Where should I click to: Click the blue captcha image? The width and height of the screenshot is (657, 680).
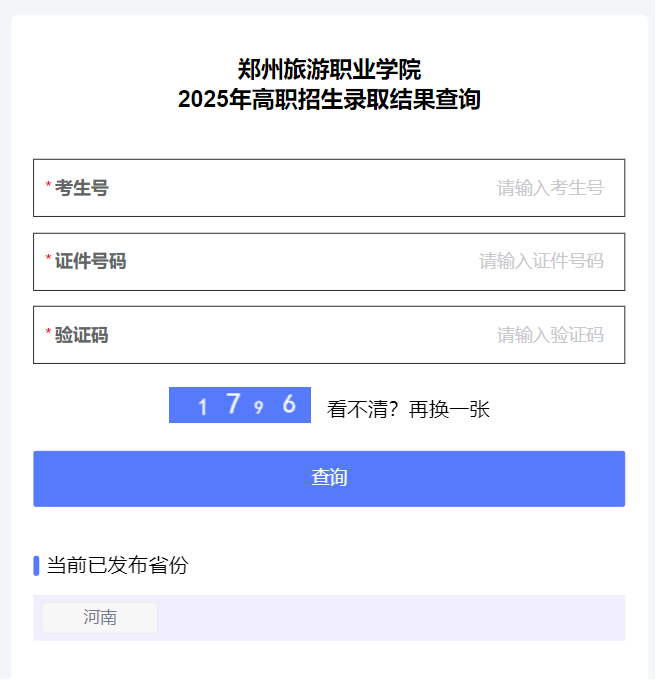click(x=240, y=405)
